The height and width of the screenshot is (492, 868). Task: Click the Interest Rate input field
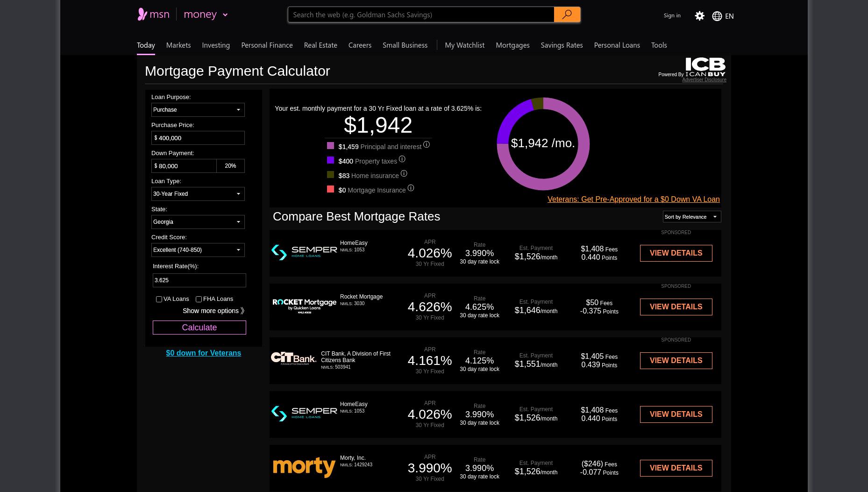pos(199,280)
